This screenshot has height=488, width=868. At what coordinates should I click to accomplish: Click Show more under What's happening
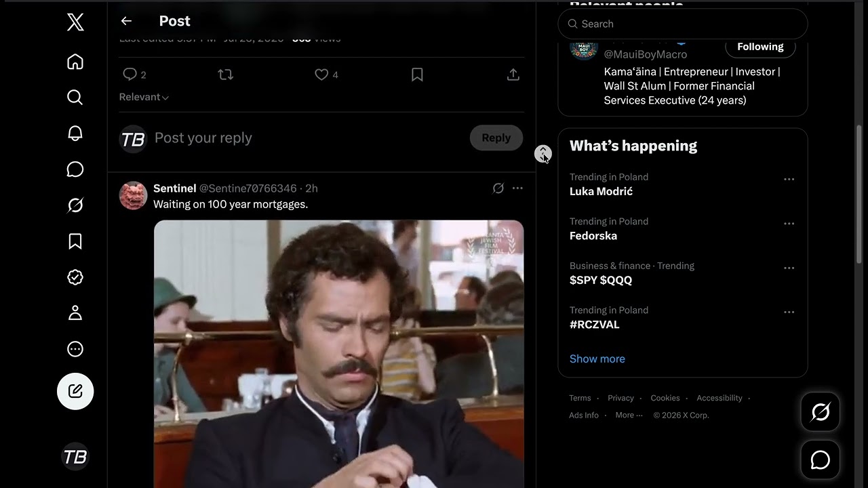coord(597,359)
